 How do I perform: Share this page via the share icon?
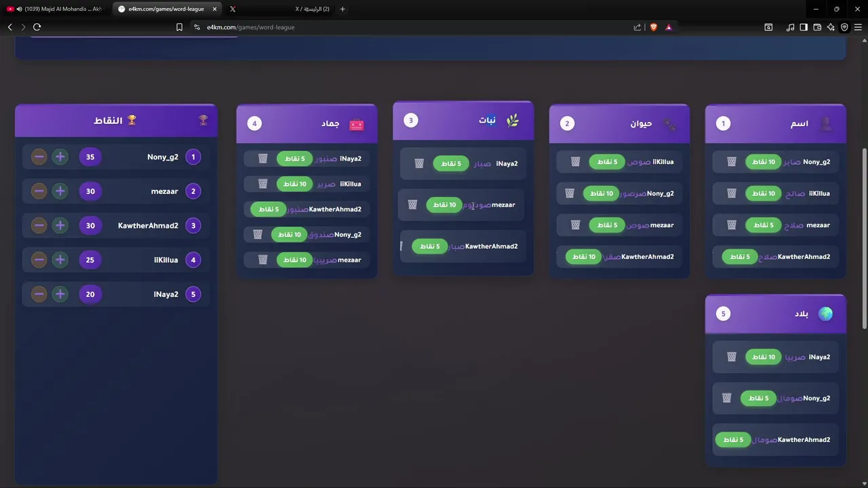pyautogui.click(x=637, y=27)
